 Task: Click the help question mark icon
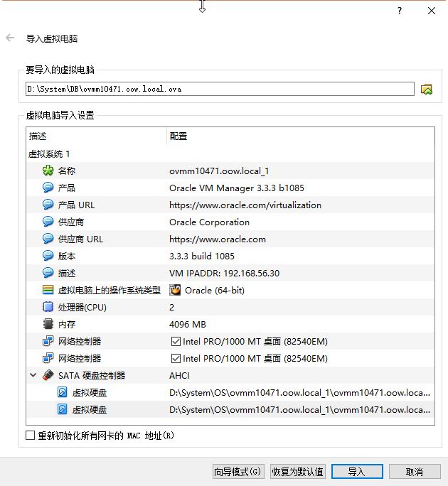coord(400,11)
